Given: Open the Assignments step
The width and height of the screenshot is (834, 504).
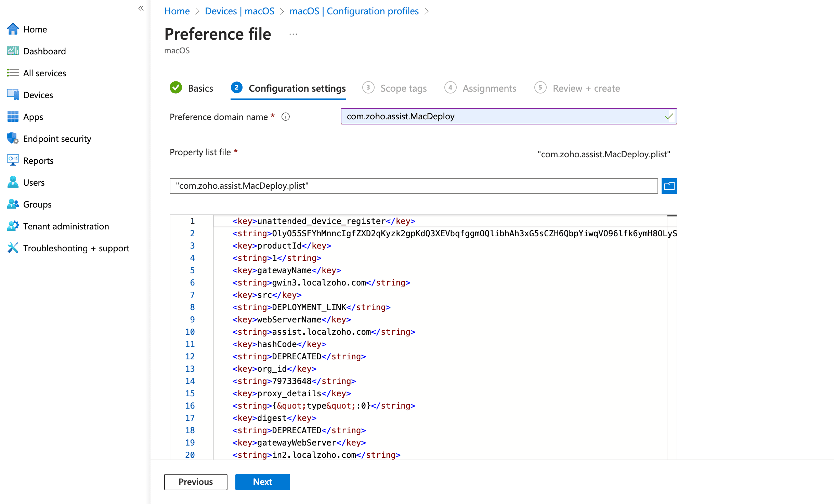Looking at the screenshot, I should pos(489,88).
